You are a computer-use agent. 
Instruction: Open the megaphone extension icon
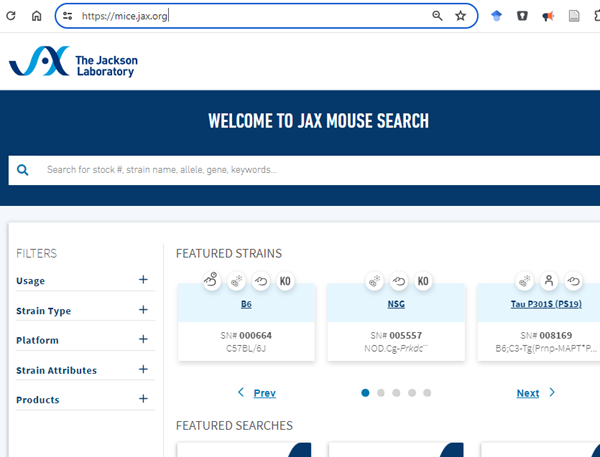pos(548,16)
